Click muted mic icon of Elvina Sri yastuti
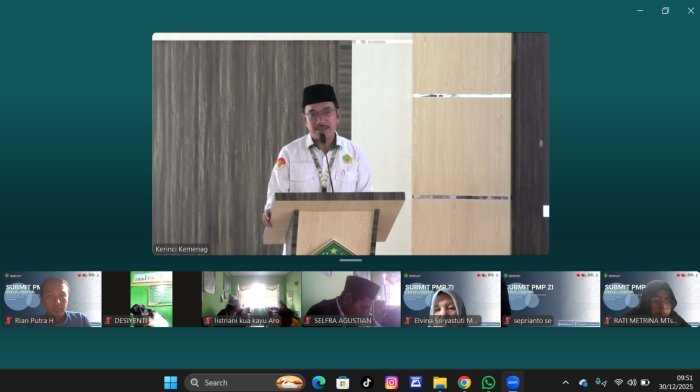 click(408, 321)
